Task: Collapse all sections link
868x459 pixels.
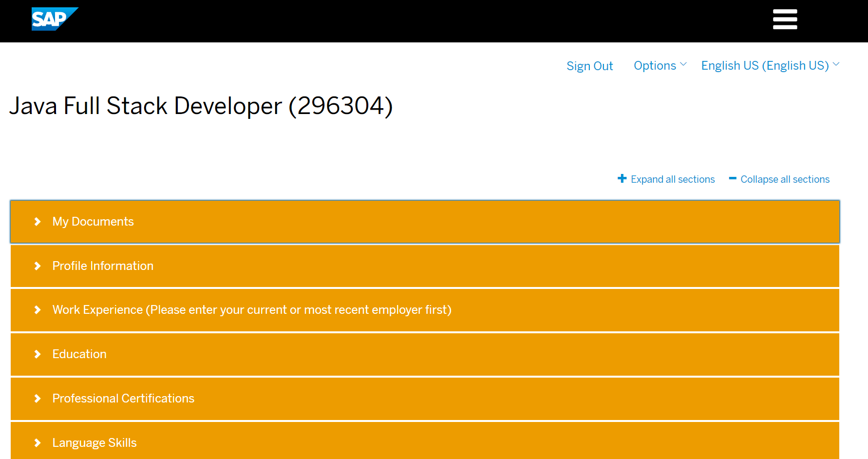Action: 785,179
